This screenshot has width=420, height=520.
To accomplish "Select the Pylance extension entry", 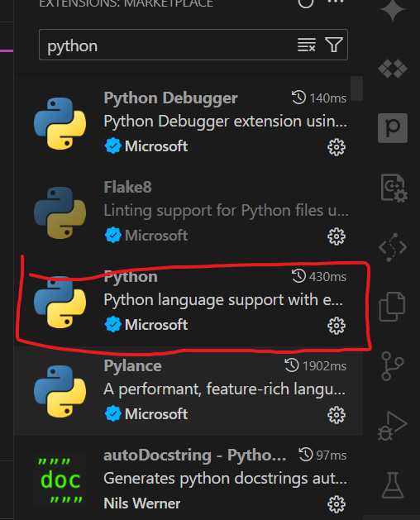I will point(189,391).
